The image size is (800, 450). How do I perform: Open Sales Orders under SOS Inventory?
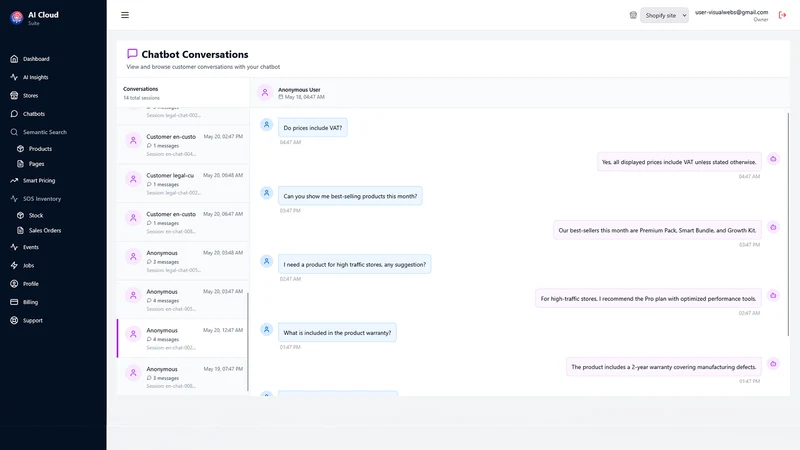45,230
